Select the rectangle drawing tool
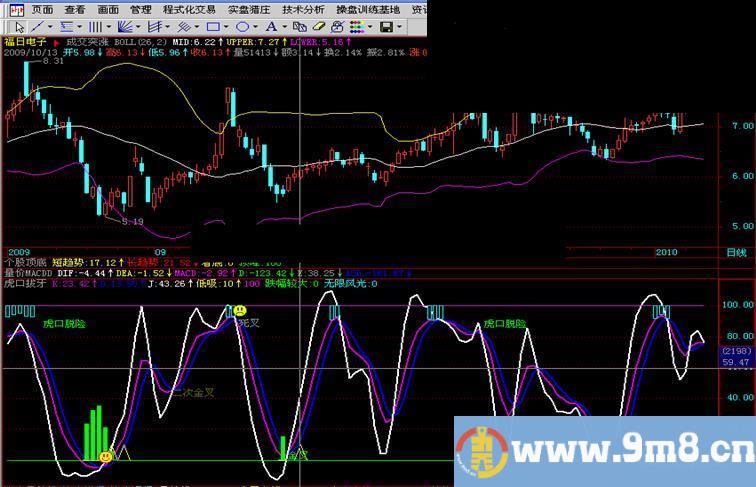 211,27
